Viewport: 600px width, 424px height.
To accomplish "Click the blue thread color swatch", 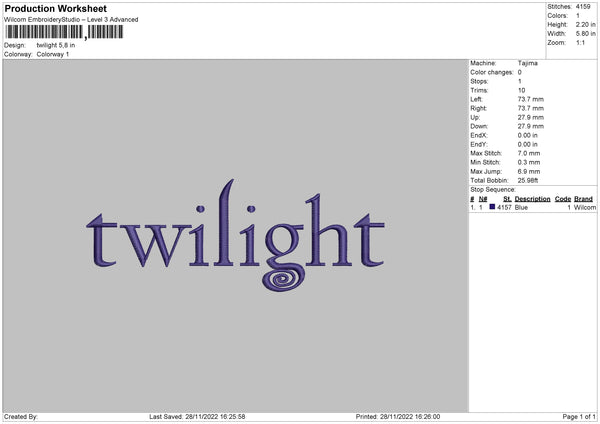I will [492, 207].
